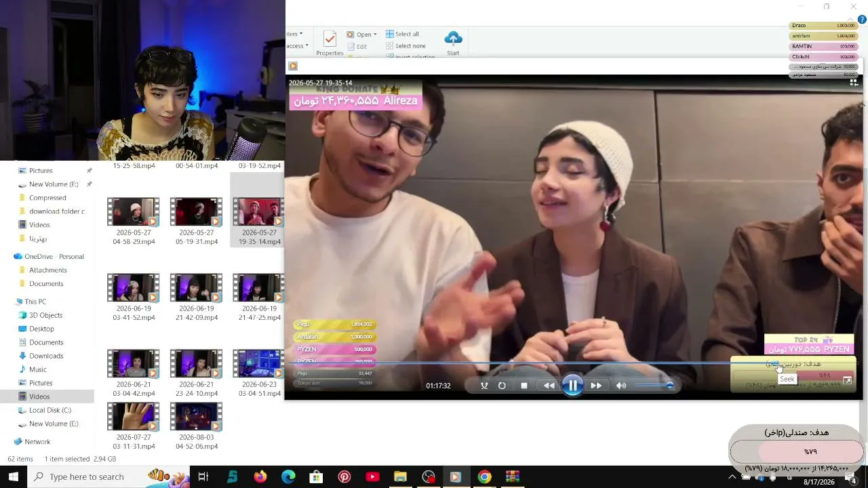Open the download folder c entry

(56, 211)
